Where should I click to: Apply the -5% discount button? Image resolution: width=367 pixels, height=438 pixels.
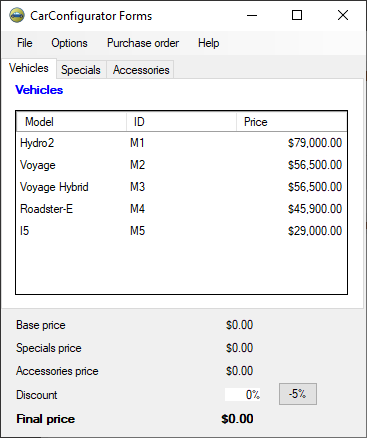298,394
